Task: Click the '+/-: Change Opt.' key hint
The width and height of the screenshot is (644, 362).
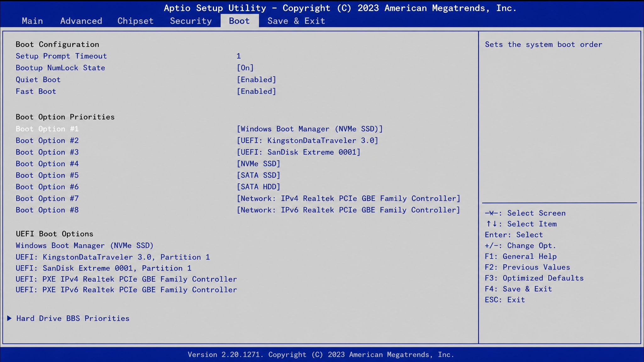Action: pyautogui.click(x=520, y=246)
